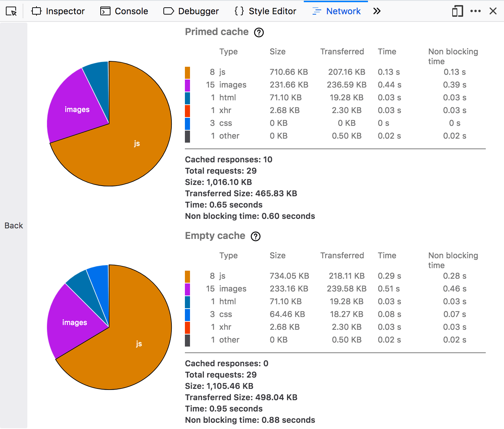Select the images slice in Primed cache pie
504x429 pixels.
pos(77,109)
